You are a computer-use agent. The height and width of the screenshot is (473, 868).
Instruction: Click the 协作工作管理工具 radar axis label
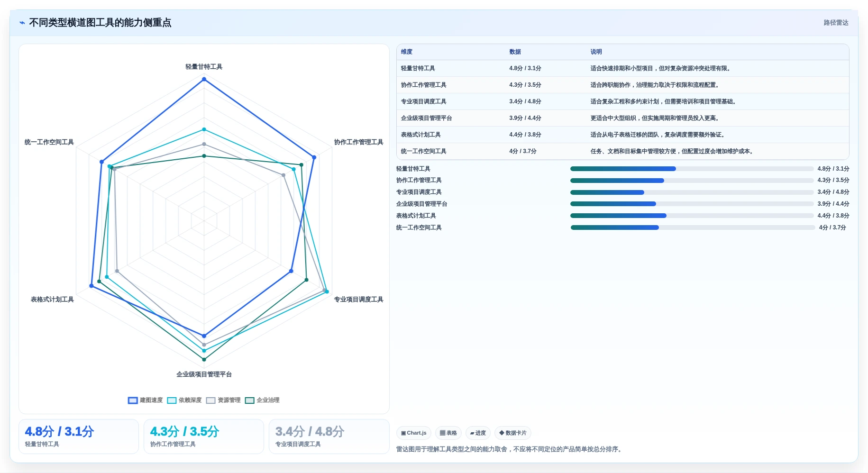click(x=358, y=142)
